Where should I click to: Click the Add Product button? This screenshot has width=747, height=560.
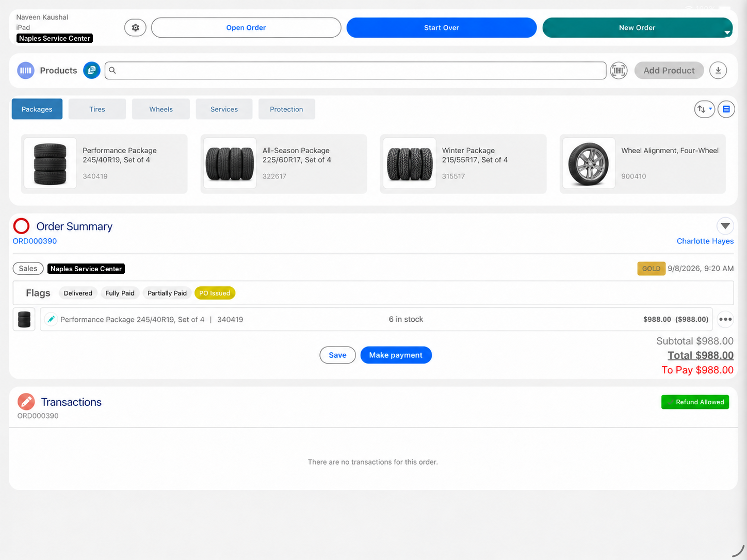click(x=669, y=71)
